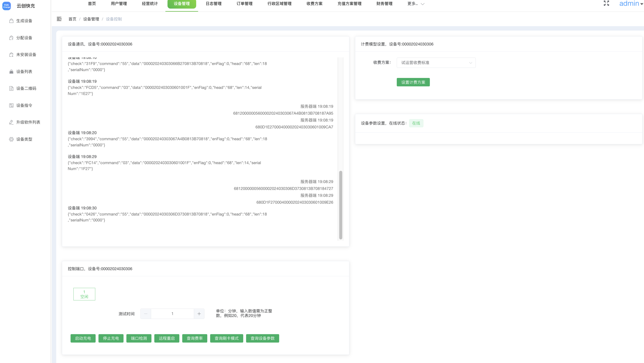The width and height of the screenshot is (644, 363).
Task: Open the 财务管理 tab
Action: point(384,4)
